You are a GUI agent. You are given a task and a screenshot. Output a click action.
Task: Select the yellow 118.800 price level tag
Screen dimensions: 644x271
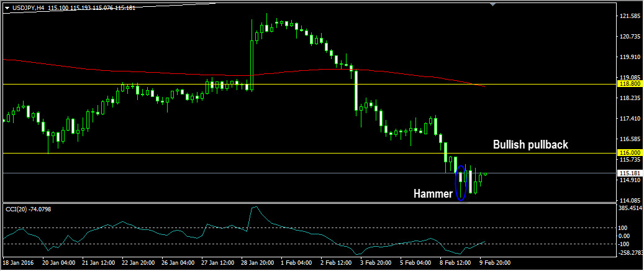(x=628, y=84)
